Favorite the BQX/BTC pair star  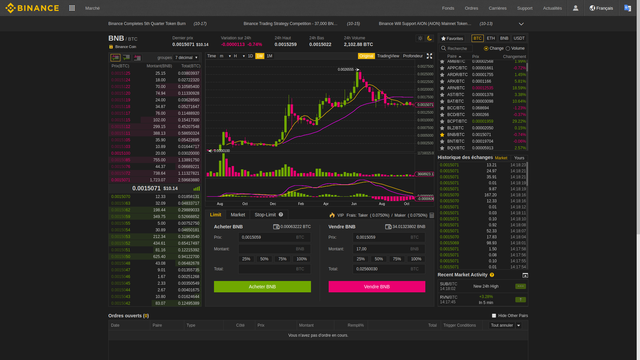click(442, 148)
